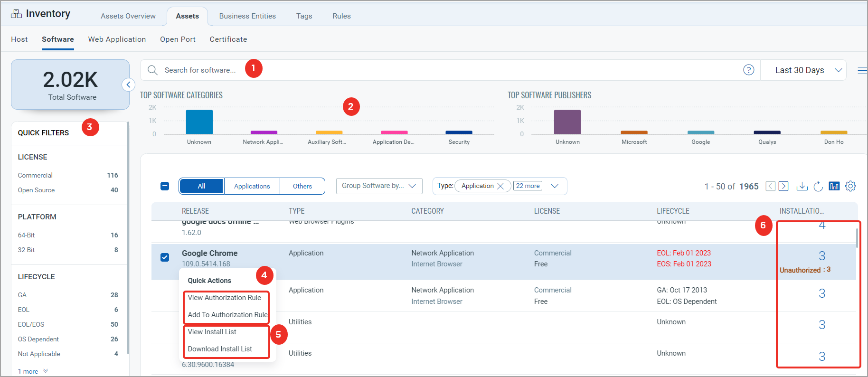Viewport: 868px width, 377px height.
Task: Click the Google publisher bar
Action: point(701,132)
